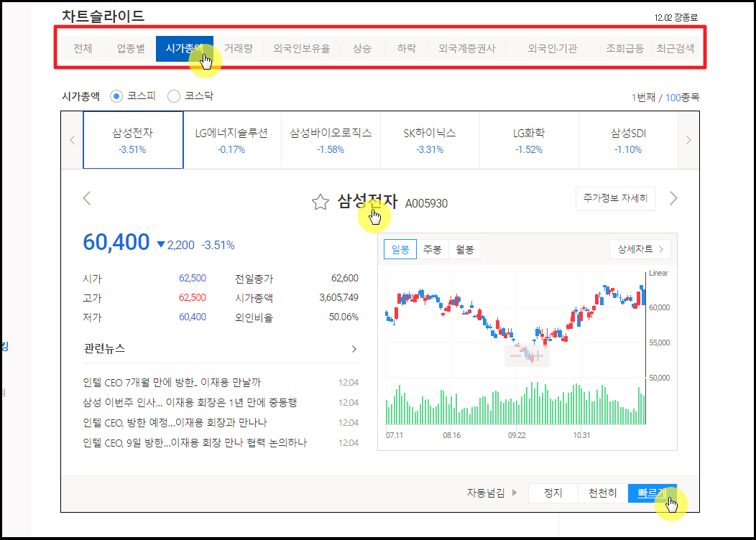Select 코스피 radio button

pyautogui.click(x=116, y=96)
